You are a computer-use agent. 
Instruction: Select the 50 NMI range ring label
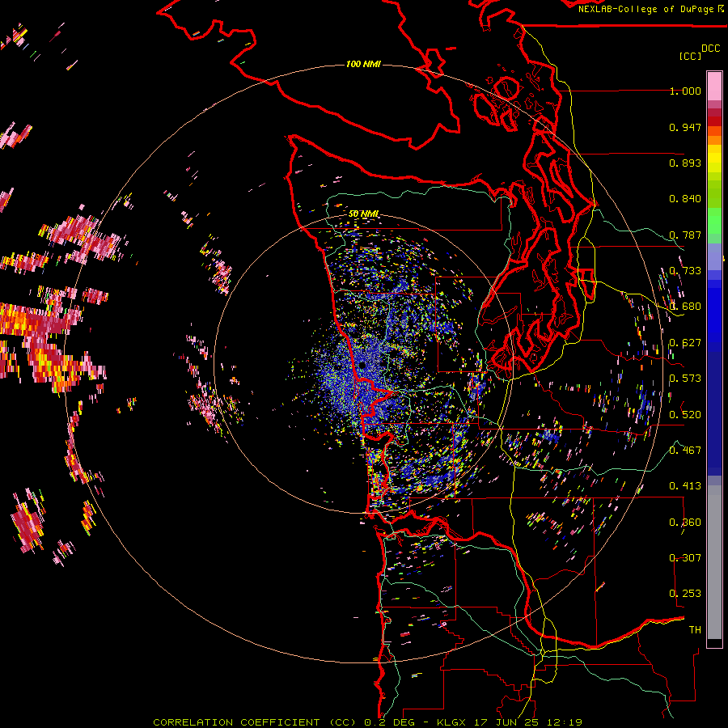[x=364, y=214]
